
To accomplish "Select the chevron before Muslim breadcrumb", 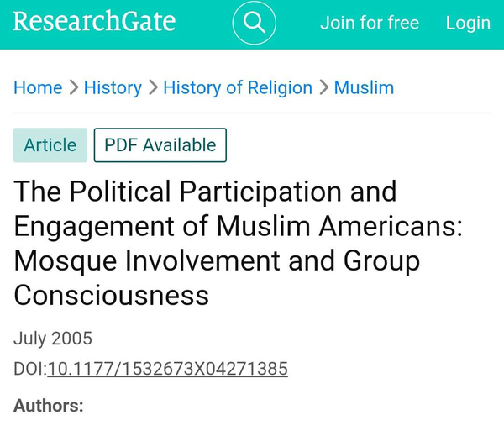I will tap(324, 87).
